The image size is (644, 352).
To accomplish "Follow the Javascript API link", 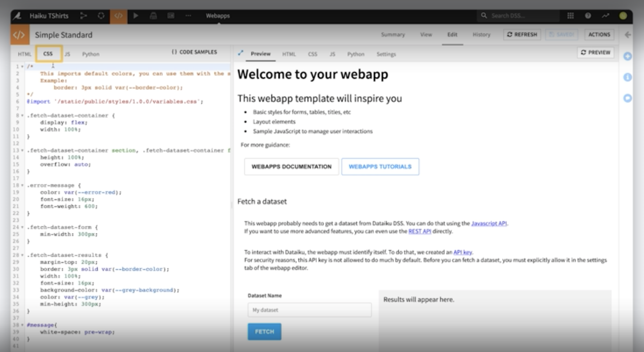I will tap(489, 224).
